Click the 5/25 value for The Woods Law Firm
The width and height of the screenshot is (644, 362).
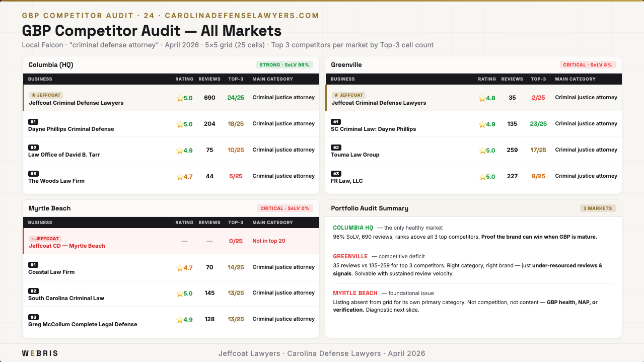click(x=236, y=176)
